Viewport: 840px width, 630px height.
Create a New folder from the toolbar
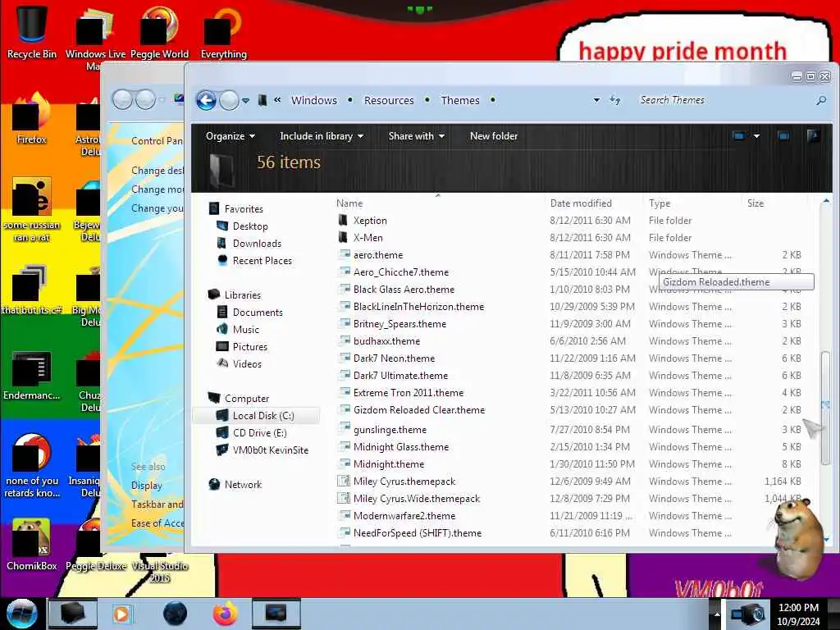click(494, 136)
